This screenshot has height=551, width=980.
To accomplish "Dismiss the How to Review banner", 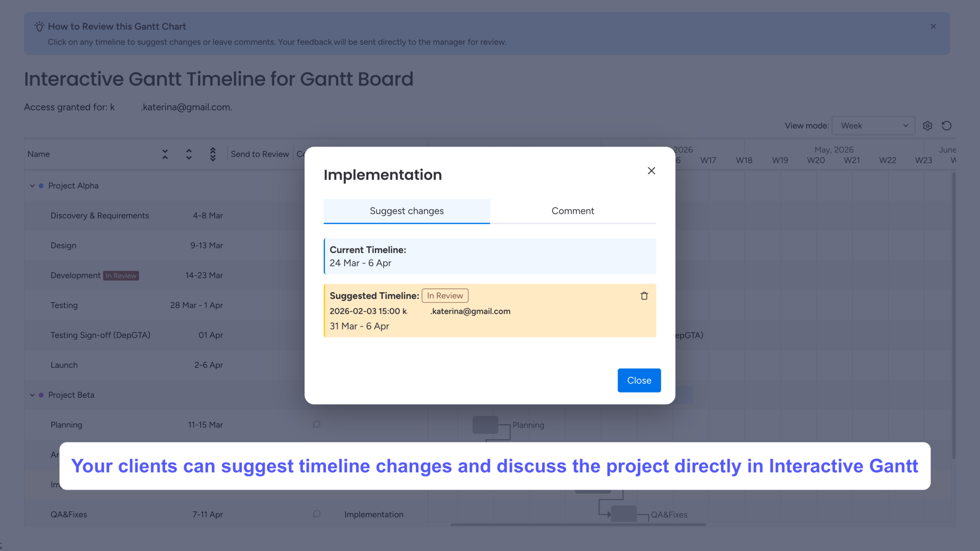I will pyautogui.click(x=933, y=26).
